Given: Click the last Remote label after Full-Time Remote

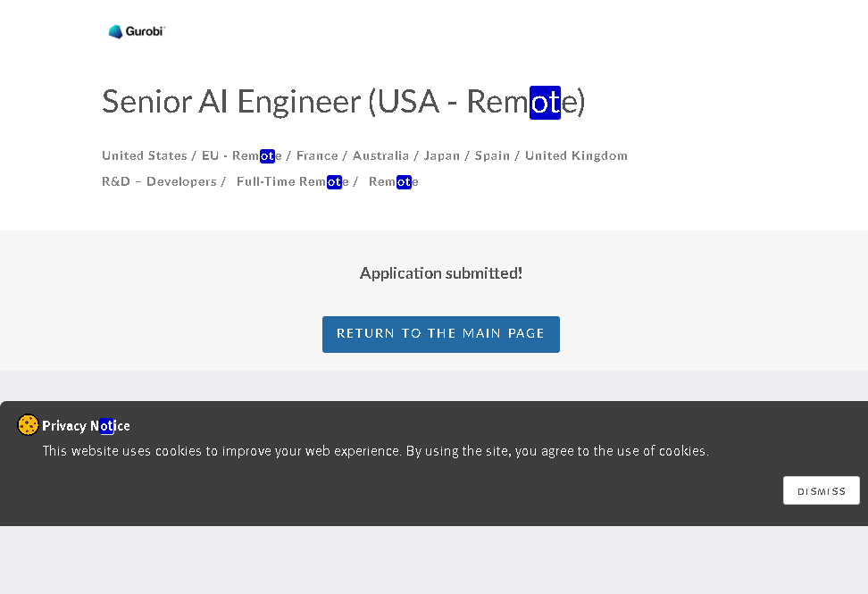Looking at the screenshot, I should pyautogui.click(x=393, y=181).
